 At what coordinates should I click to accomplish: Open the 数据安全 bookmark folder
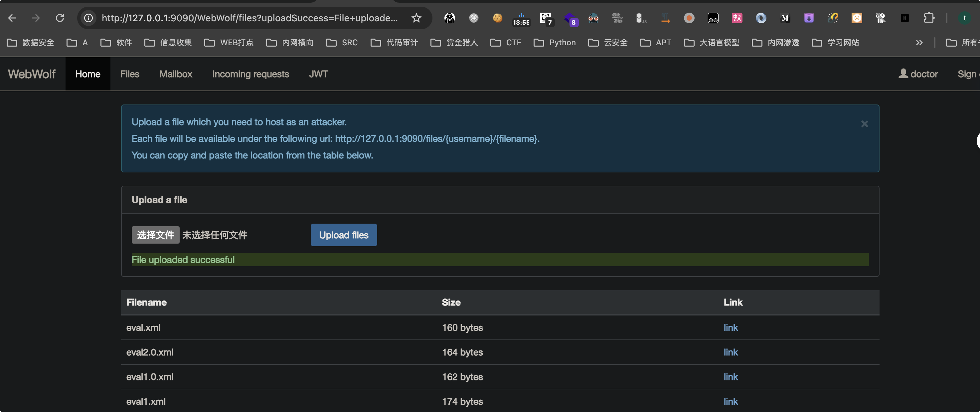click(x=30, y=43)
